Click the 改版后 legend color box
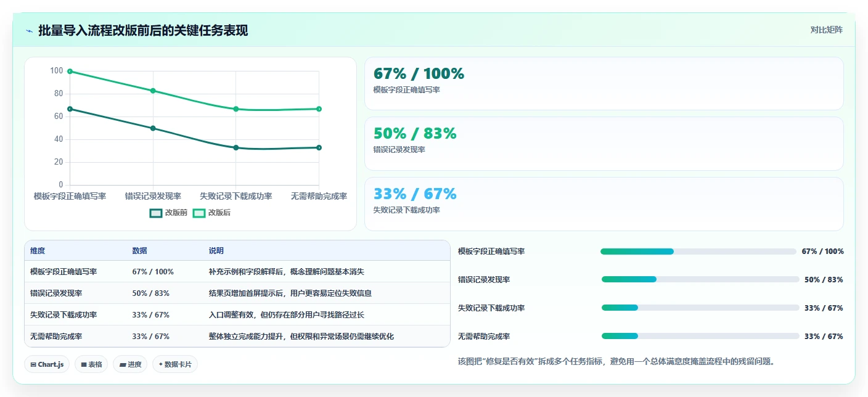The image size is (868, 397). point(199,213)
